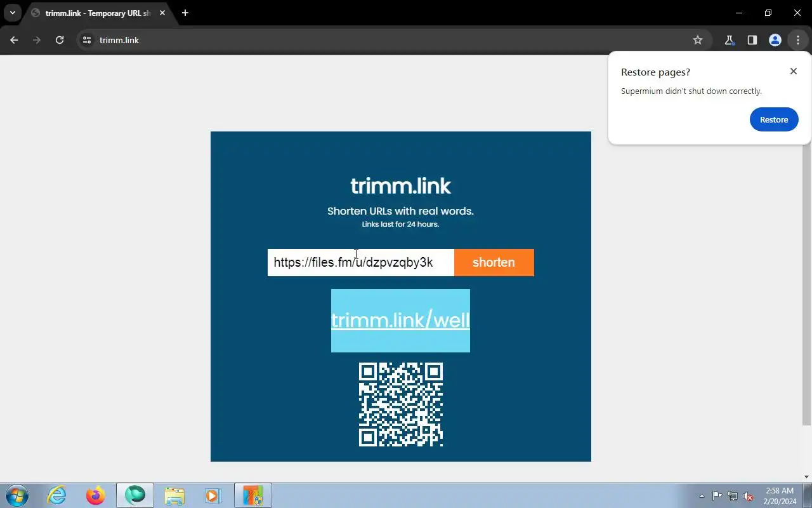
Task: Select the trimm.link browser tab
Action: (98, 13)
